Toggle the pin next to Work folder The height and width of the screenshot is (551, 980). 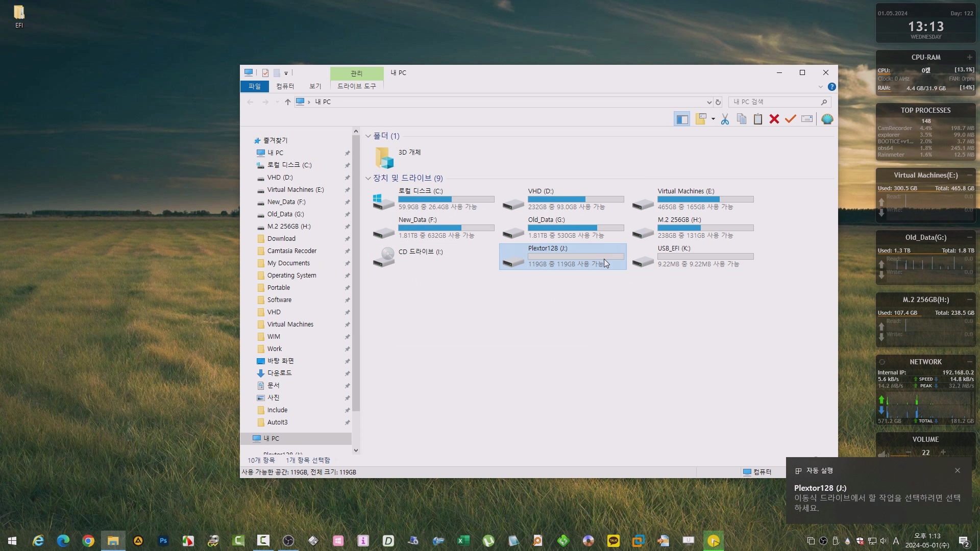pos(347,349)
